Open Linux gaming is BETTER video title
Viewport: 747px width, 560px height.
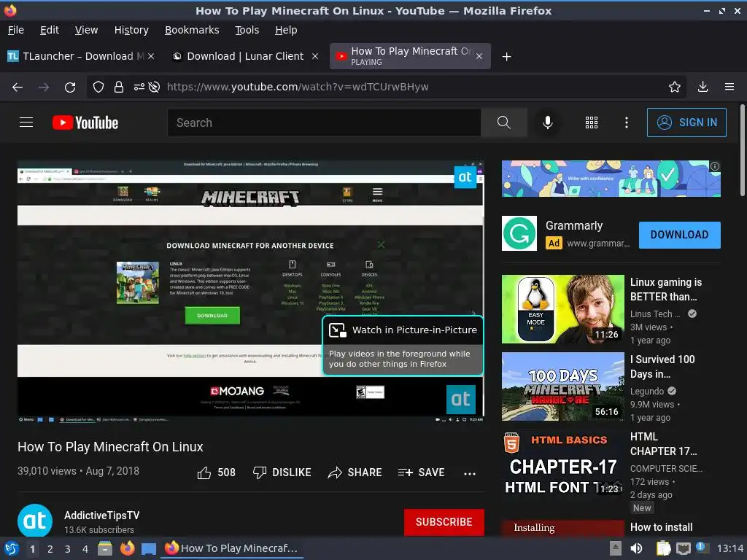click(666, 289)
